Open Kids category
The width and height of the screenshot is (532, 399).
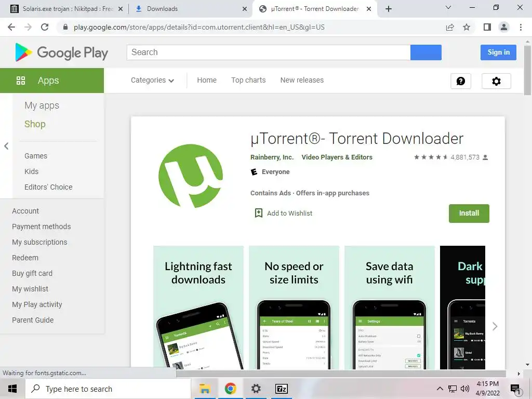pyautogui.click(x=31, y=171)
